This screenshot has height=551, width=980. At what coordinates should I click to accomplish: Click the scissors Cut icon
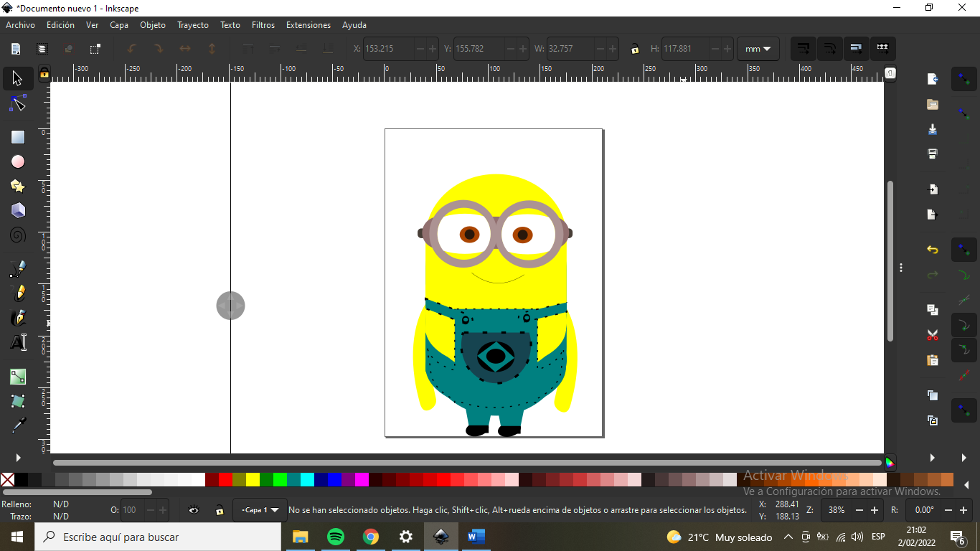click(933, 335)
